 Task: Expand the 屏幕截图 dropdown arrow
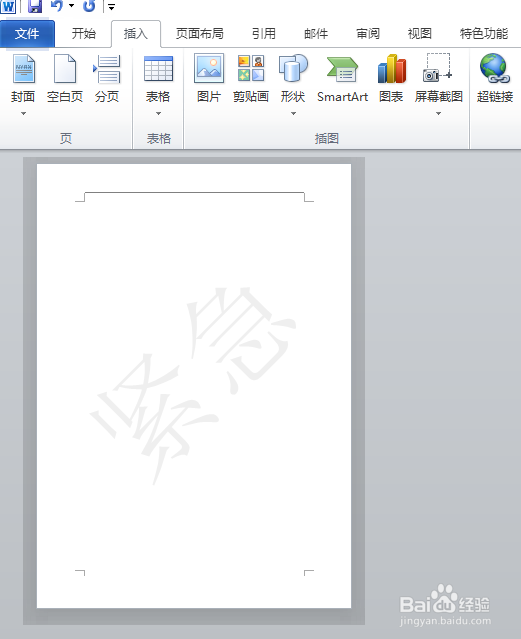439,113
